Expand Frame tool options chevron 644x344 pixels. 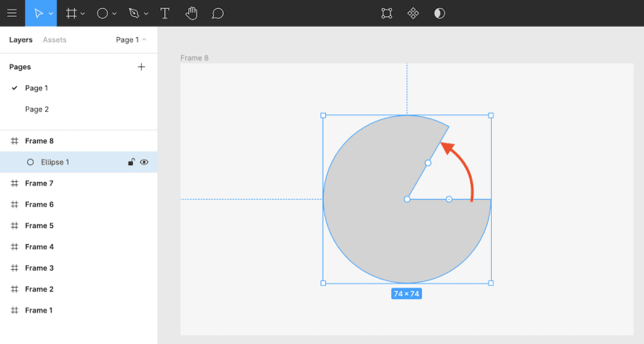83,14
